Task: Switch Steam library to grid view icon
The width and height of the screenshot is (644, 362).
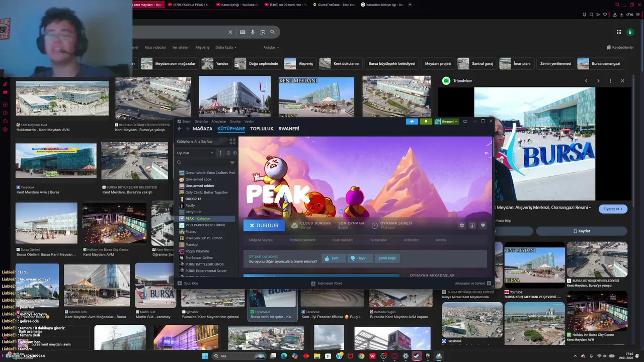Action: 232,141
